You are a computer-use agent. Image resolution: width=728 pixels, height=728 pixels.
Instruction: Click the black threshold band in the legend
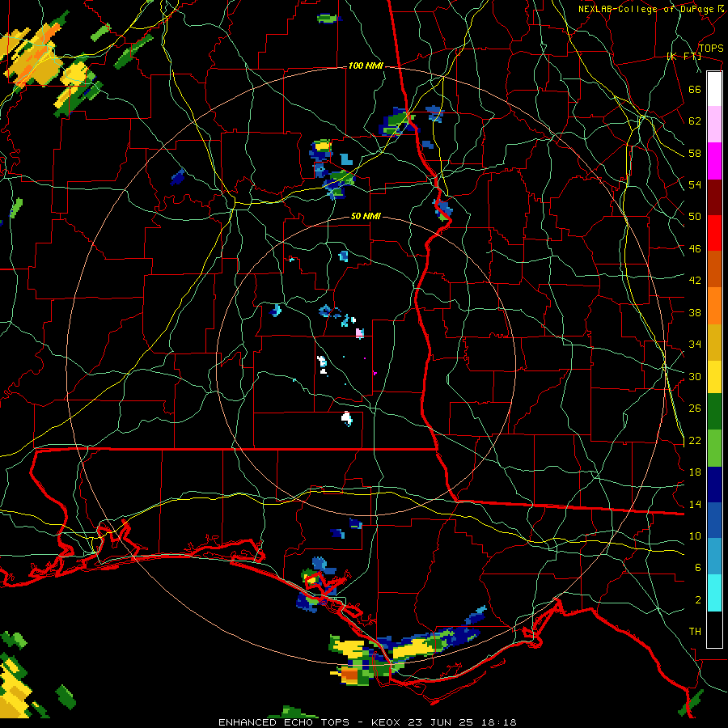tap(714, 629)
